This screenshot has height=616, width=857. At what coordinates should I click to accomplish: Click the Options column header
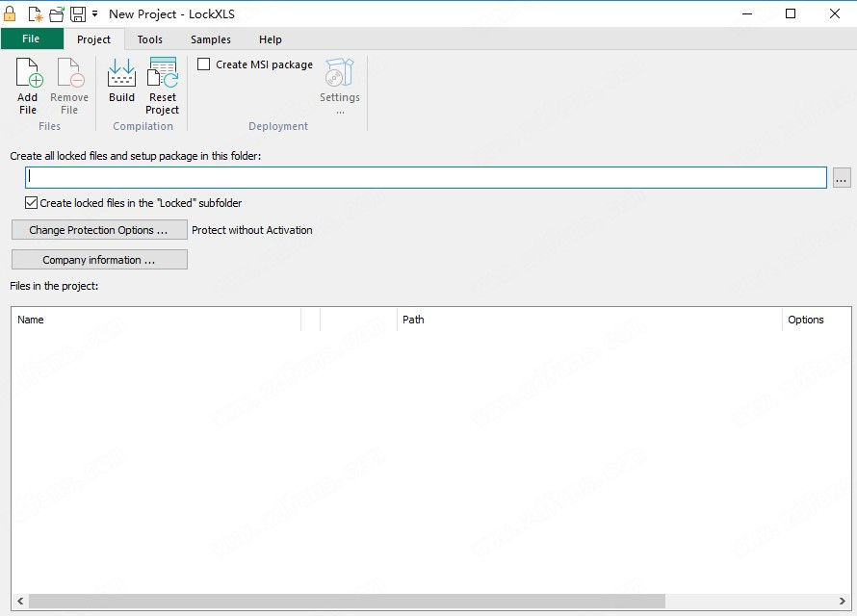[817, 320]
